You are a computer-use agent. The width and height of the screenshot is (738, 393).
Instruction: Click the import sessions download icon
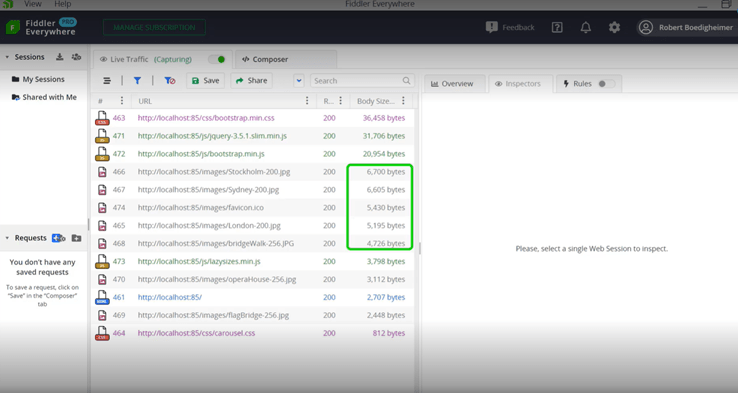pyautogui.click(x=59, y=57)
